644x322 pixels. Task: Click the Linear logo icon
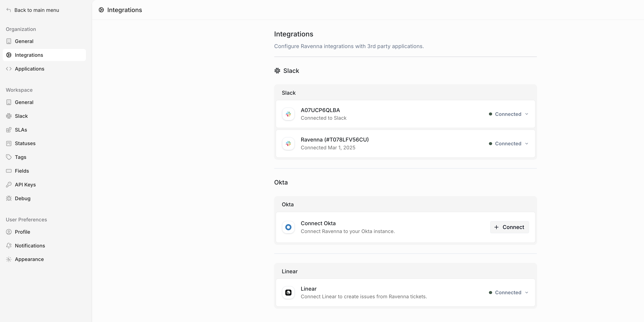click(288, 293)
